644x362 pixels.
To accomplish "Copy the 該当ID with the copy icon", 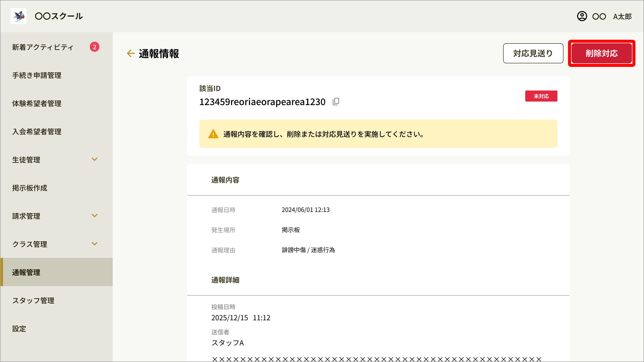I will click(x=336, y=102).
